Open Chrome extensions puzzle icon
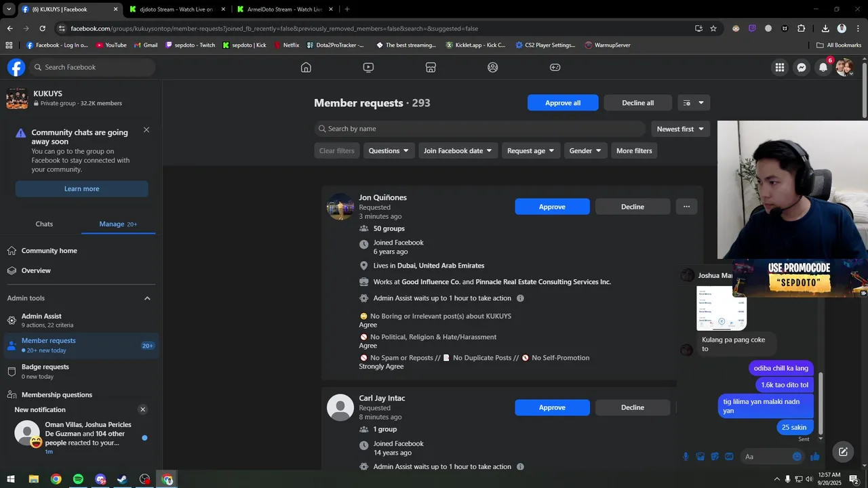Viewport: 868px width, 488px height. point(801,28)
